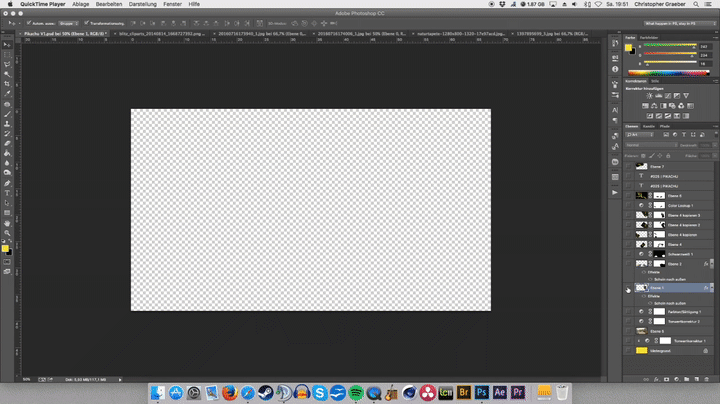Open Firefox from the Dock
The image size is (720, 404).
coord(229,392)
